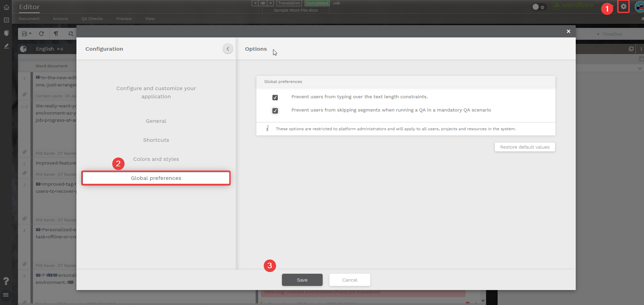Viewport: 644px width, 305px height.
Task: Select the Global preferences menu item
Action: [x=156, y=178]
